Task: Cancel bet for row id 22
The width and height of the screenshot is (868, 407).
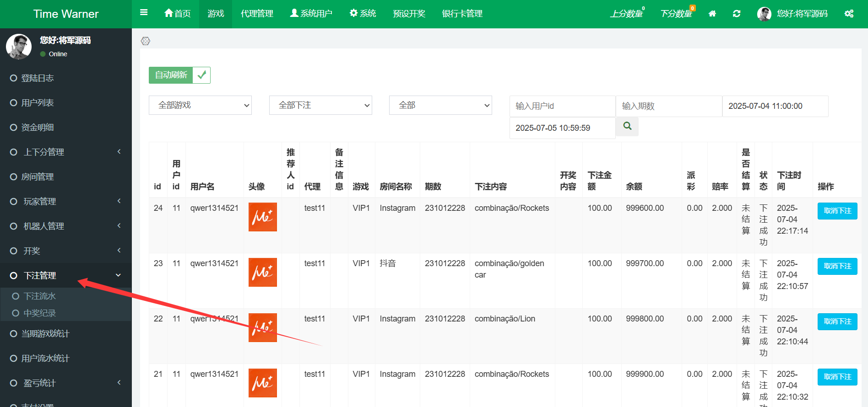Action: click(x=837, y=321)
